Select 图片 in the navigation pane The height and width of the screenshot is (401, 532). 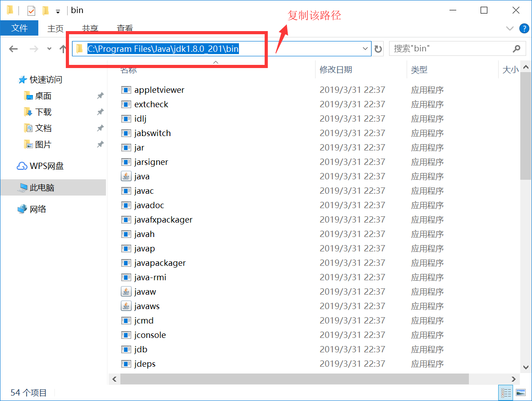pyautogui.click(x=43, y=145)
